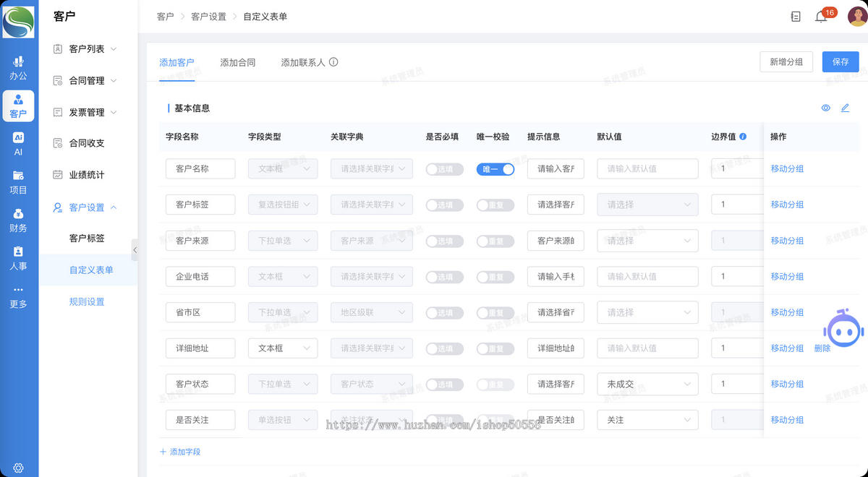Screen dimensions: 868x477
Task: Select the 客户 module icon
Action: [18, 106]
